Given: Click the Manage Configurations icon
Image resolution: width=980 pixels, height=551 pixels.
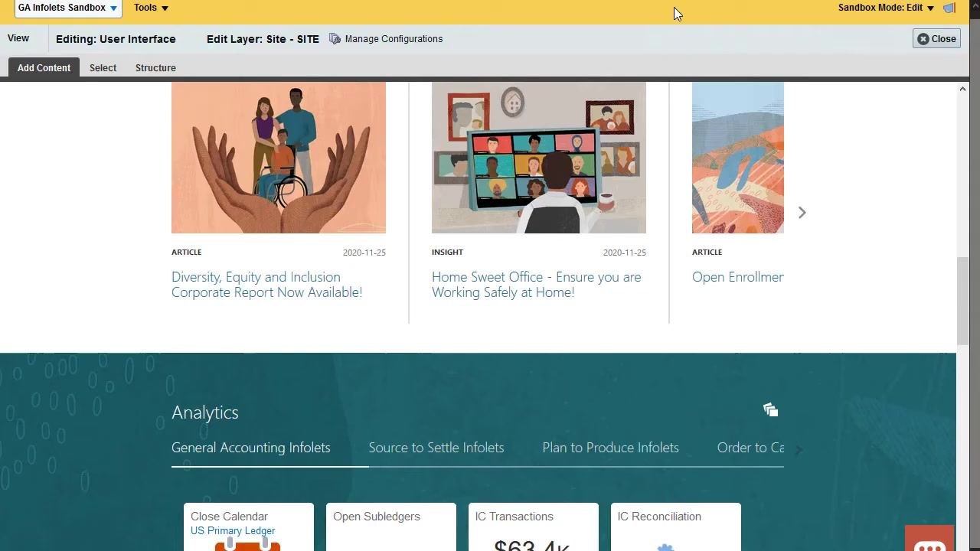Looking at the screenshot, I should tap(335, 39).
